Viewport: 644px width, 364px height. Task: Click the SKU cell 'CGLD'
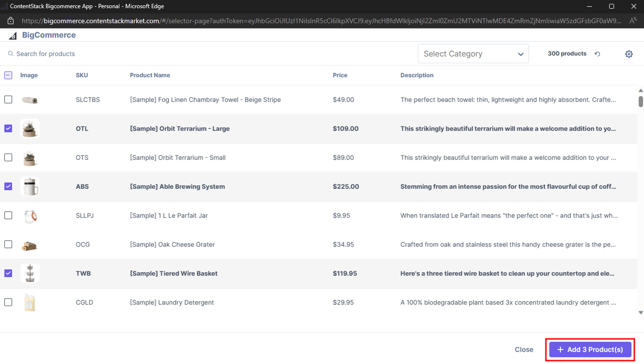pyautogui.click(x=84, y=302)
